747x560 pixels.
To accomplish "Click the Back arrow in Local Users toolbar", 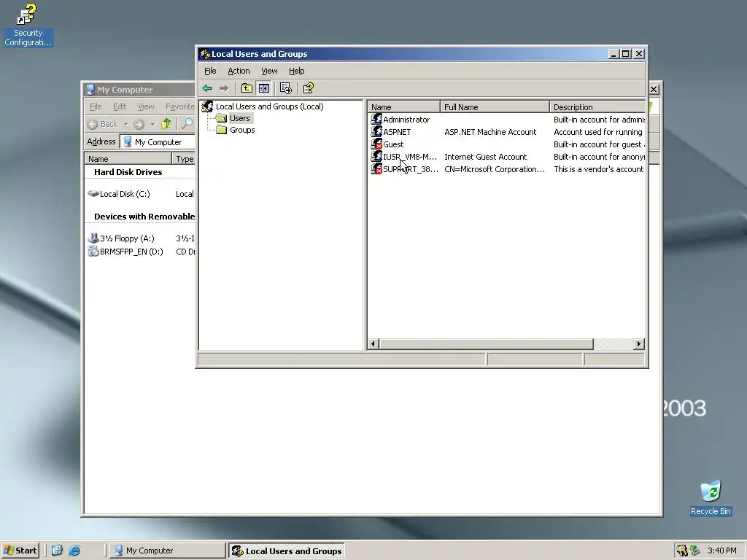I will 207,88.
